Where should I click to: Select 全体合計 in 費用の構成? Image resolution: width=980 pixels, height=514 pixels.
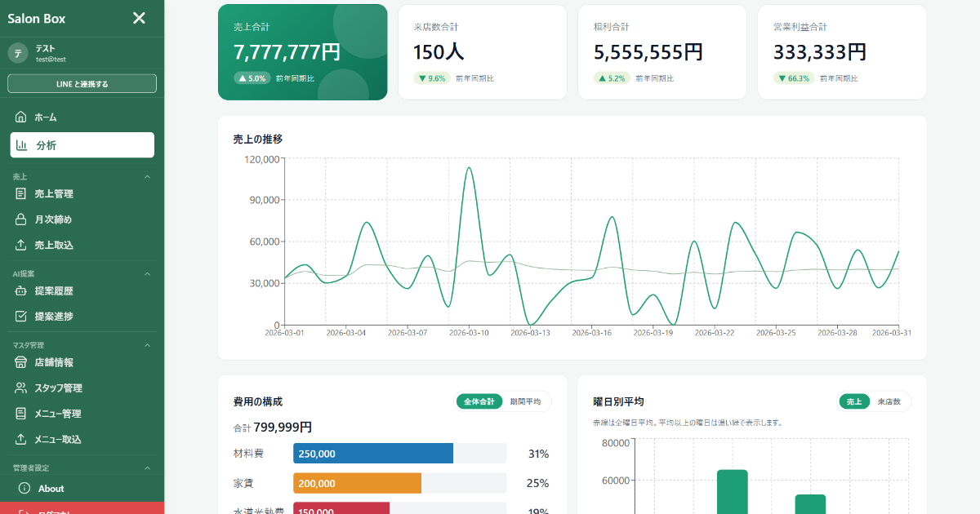(x=479, y=401)
